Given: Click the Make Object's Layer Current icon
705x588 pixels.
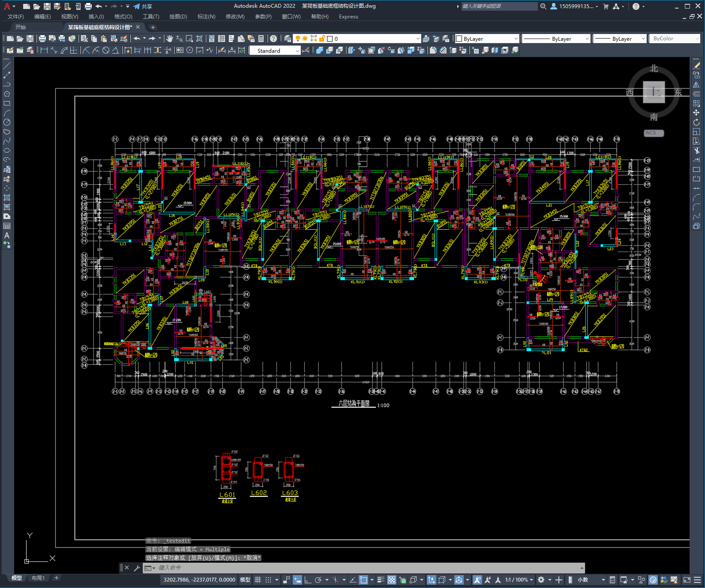Looking at the screenshot, I should (x=426, y=39).
